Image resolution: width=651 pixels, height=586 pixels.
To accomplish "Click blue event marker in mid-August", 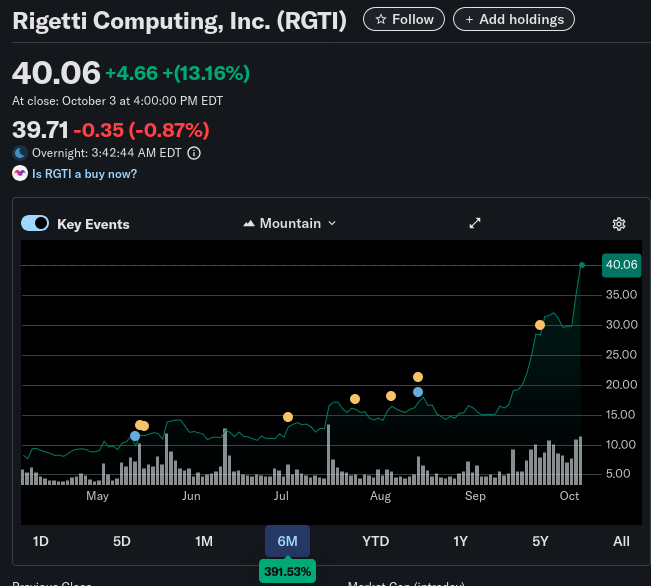I will pos(418,392).
